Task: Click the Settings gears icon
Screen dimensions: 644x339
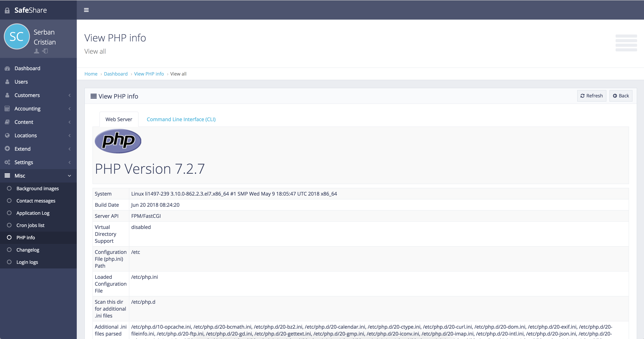Action: pyautogui.click(x=7, y=162)
